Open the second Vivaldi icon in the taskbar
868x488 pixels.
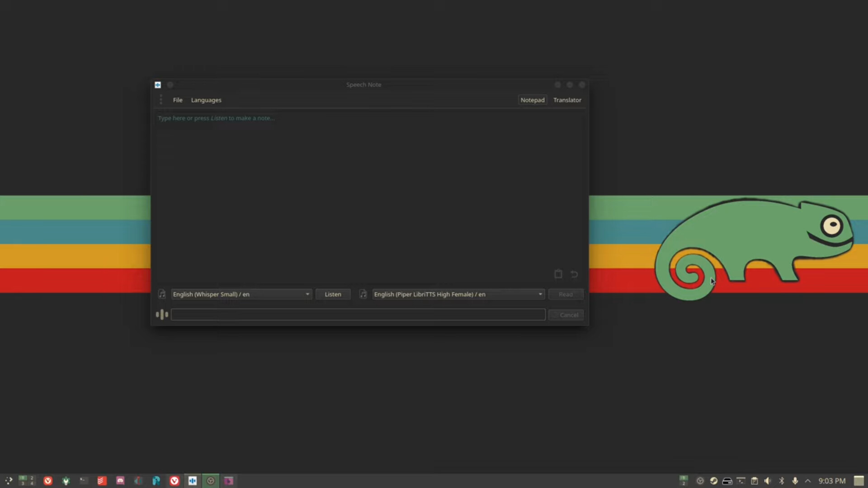[175, 481]
